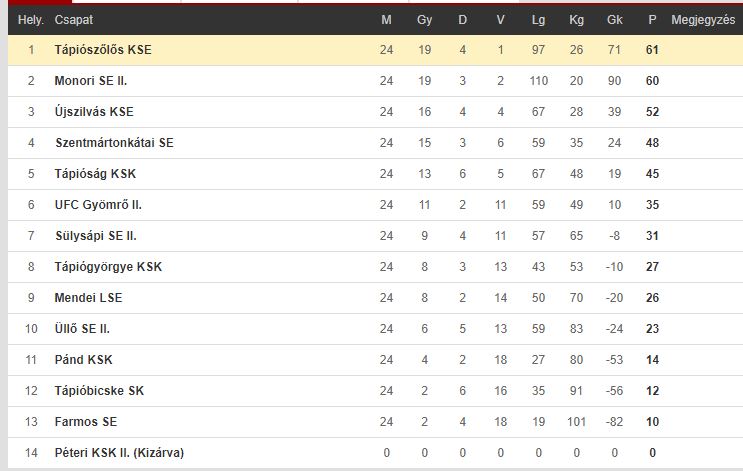
Task: Open the Monori SE II. team link
Action: pos(91,81)
